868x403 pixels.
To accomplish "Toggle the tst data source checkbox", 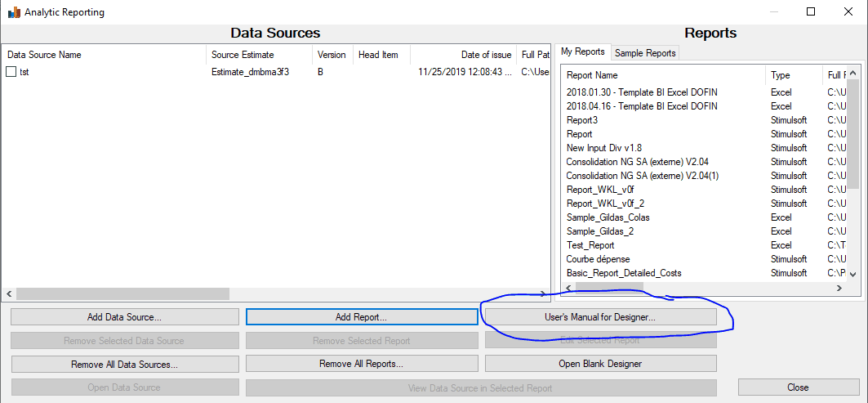I will (11, 72).
